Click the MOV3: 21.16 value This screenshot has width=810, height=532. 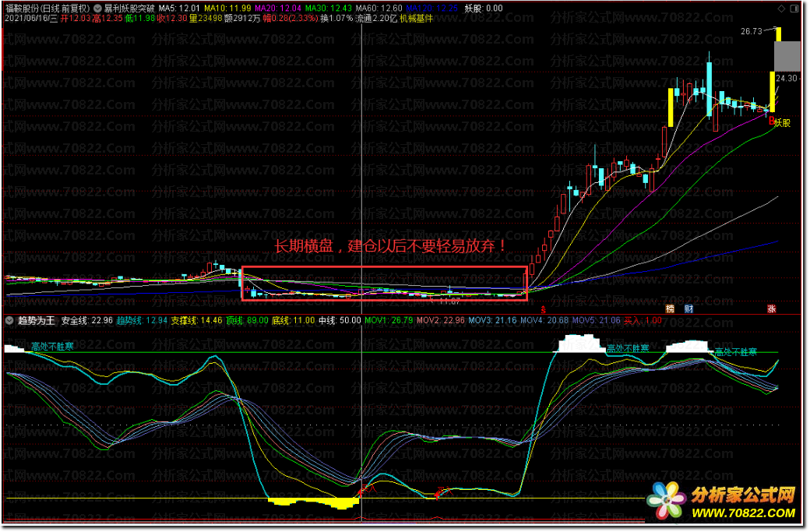[492, 321]
